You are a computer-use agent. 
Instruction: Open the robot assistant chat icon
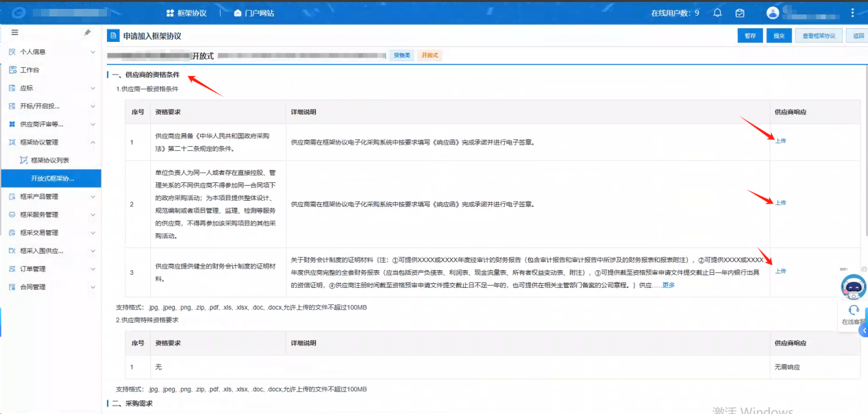pyautogui.click(x=853, y=286)
